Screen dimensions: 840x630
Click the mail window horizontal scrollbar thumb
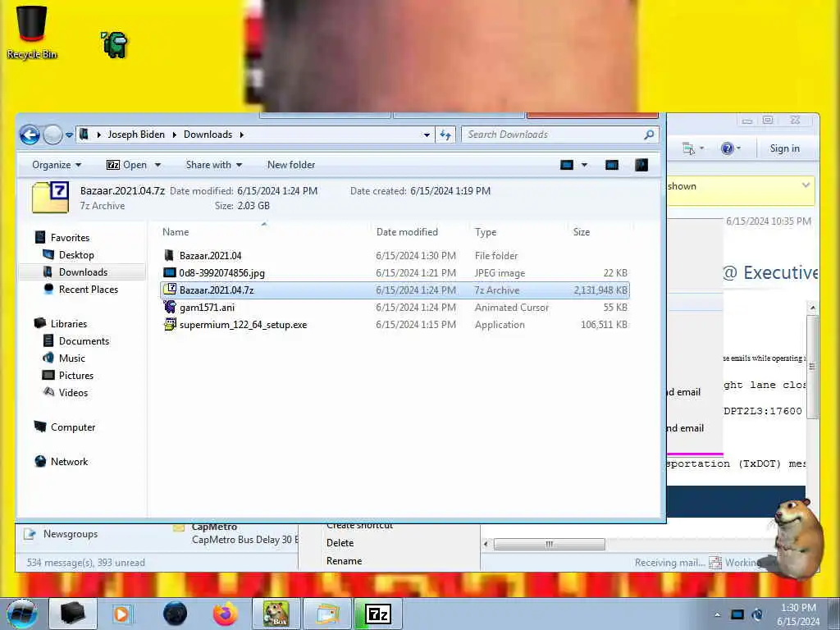coord(549,545)
